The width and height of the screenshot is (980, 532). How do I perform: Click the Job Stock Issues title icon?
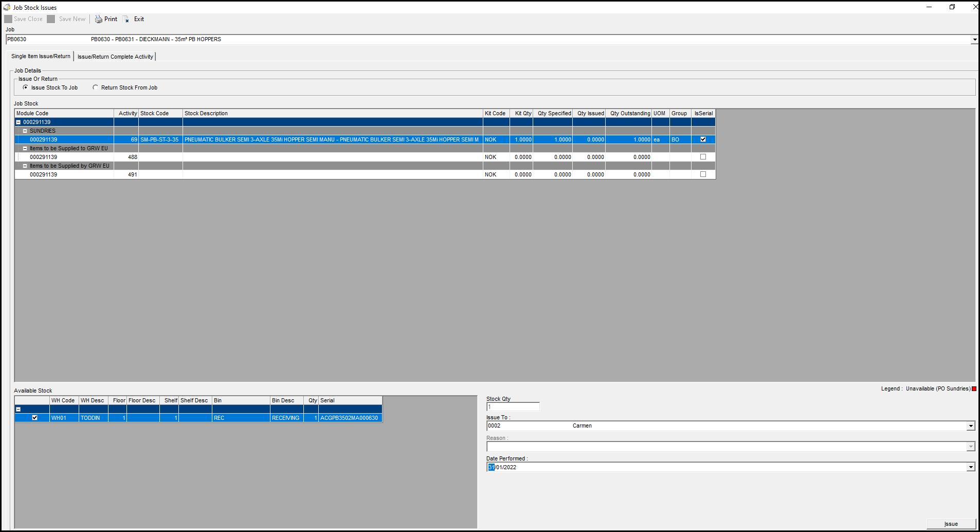pyautogui.click(x=7, y=7)
